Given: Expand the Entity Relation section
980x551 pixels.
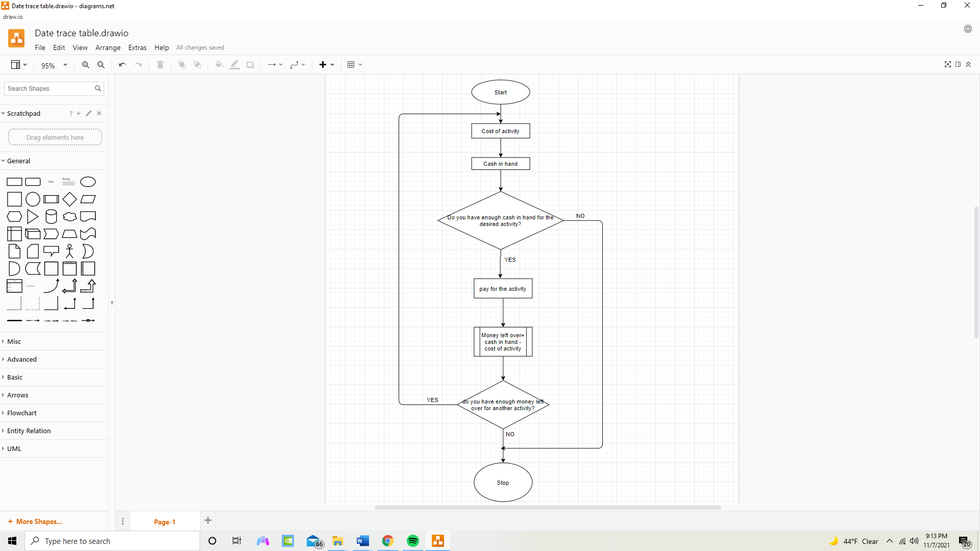Looking at the screenshot, I should [29, 431].
